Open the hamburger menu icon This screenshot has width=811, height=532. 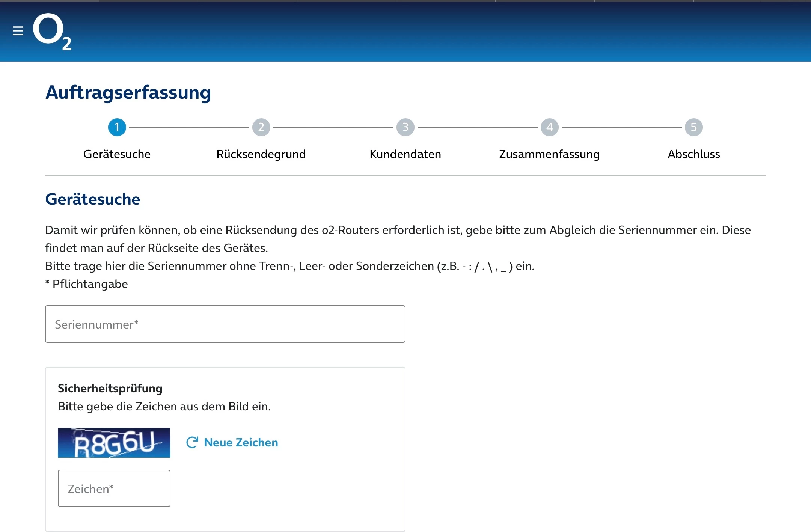pyautogui.click(x=18, y=31)
